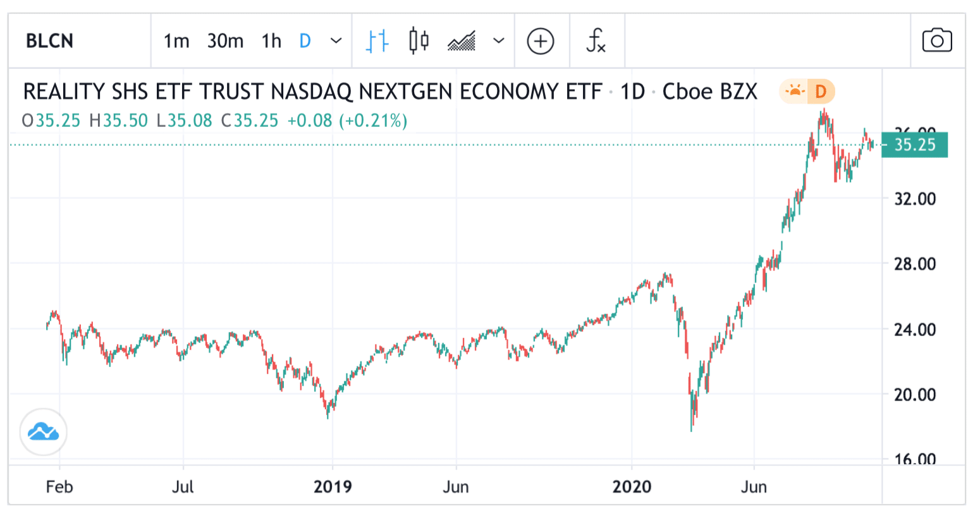Take a snapshot with the camera icon
The image size is (980, 518).
(x=936, y=39)
